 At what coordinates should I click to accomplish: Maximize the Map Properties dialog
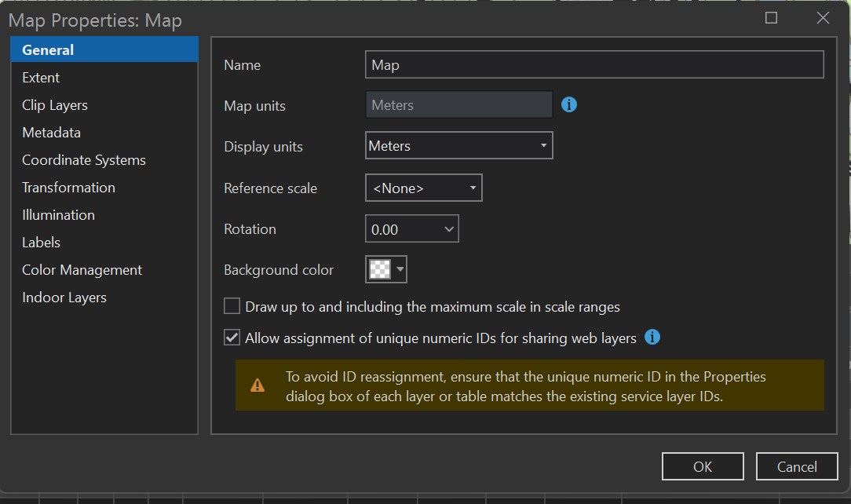pos(771,18)
